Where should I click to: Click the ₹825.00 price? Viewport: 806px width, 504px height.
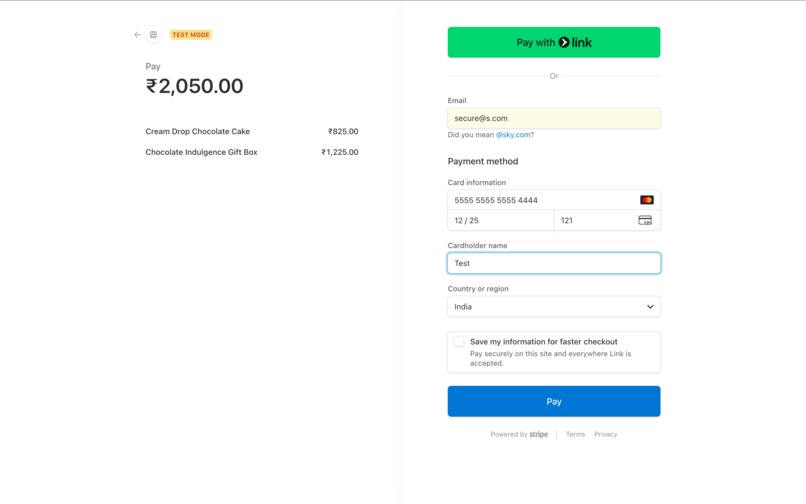coord(343,132)
